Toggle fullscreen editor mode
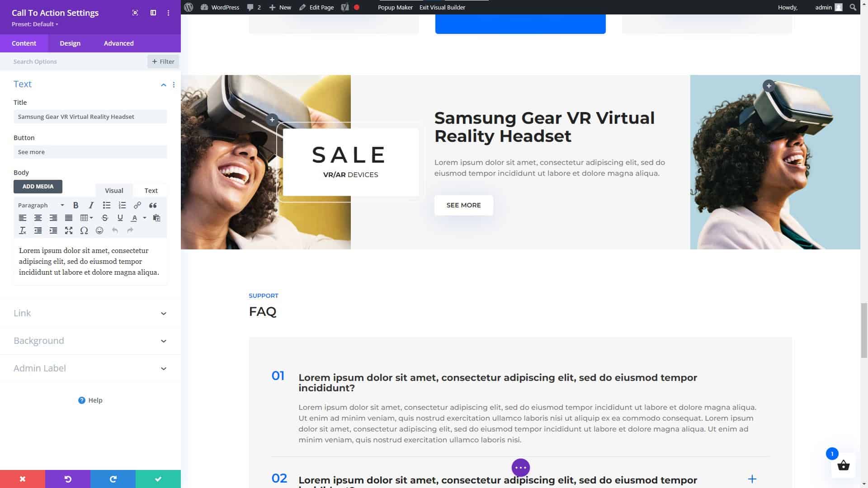The image size is (868, 488). click(x=69, y=230)
